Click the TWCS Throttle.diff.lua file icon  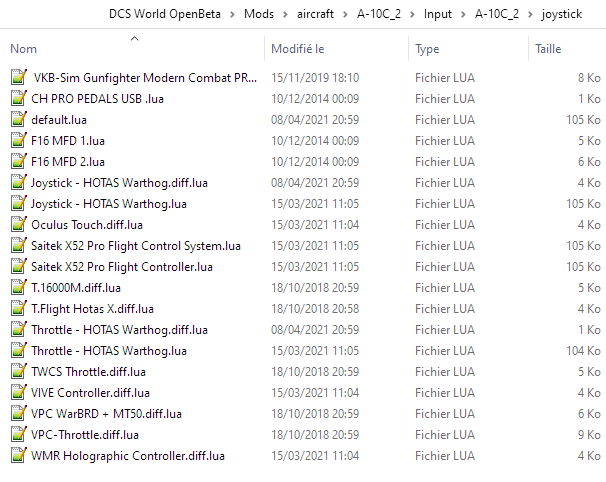[x=18, y=371]
